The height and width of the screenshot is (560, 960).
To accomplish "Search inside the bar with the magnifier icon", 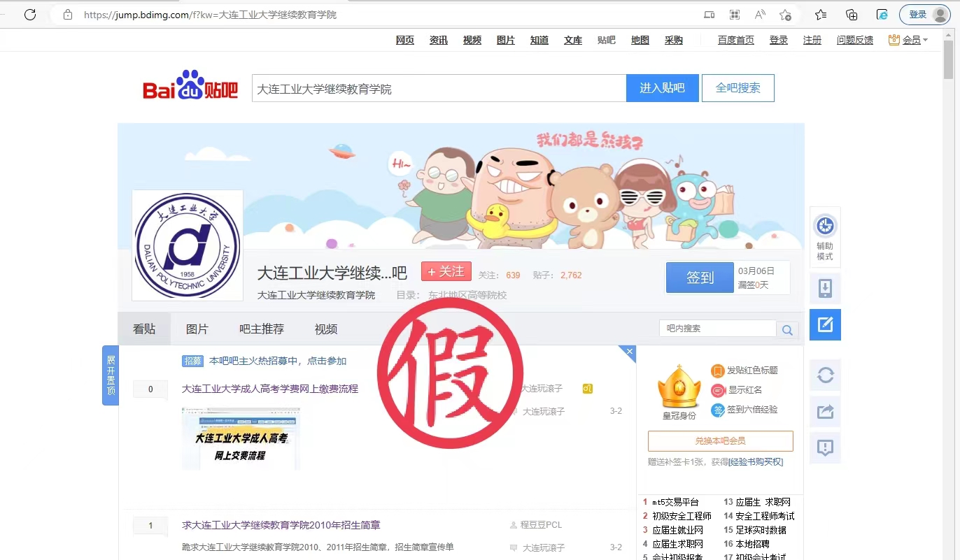I will tap(787, 330).
